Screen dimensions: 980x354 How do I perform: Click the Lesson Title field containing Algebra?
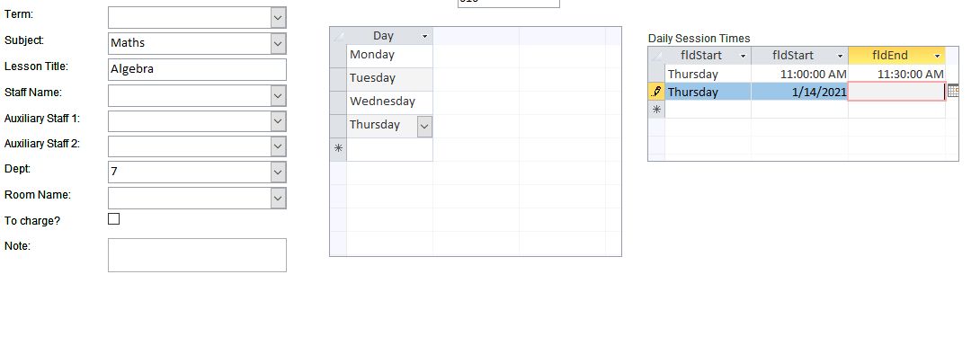[197, 69]
